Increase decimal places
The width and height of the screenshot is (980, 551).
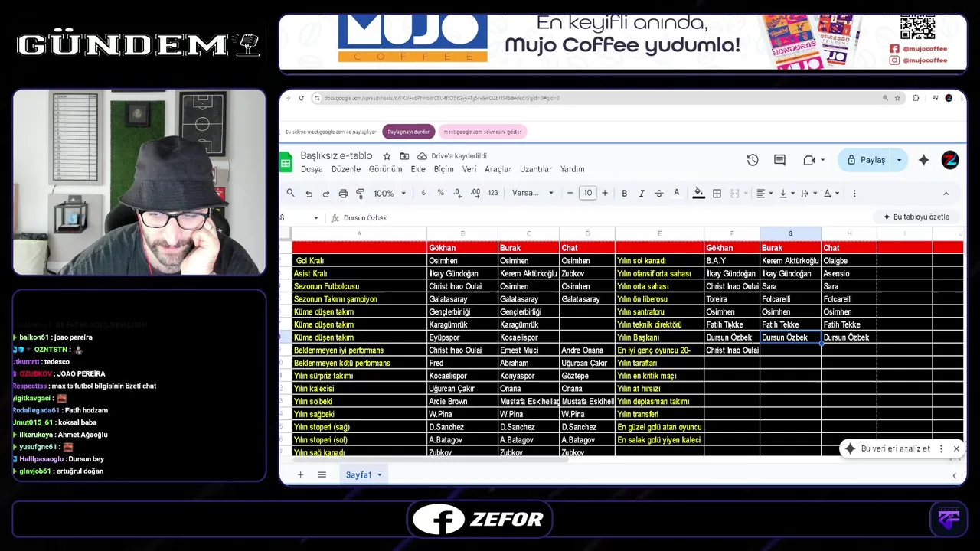click(475, 194)
